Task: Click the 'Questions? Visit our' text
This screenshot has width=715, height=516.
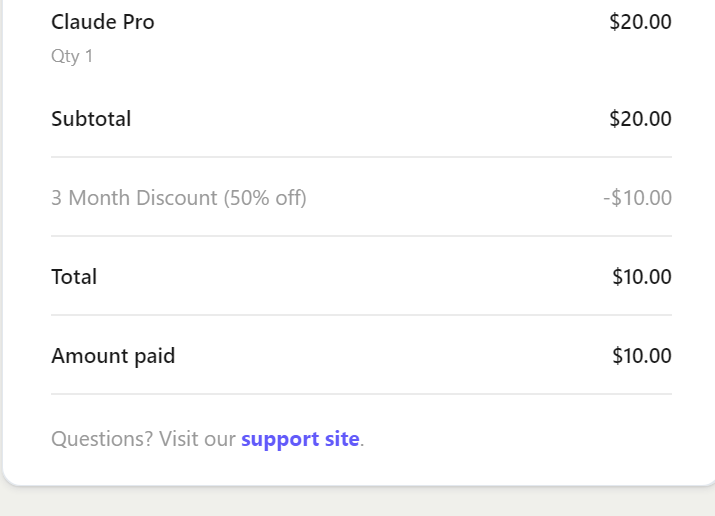Action: pyautogui.click(x=143, y=439)
